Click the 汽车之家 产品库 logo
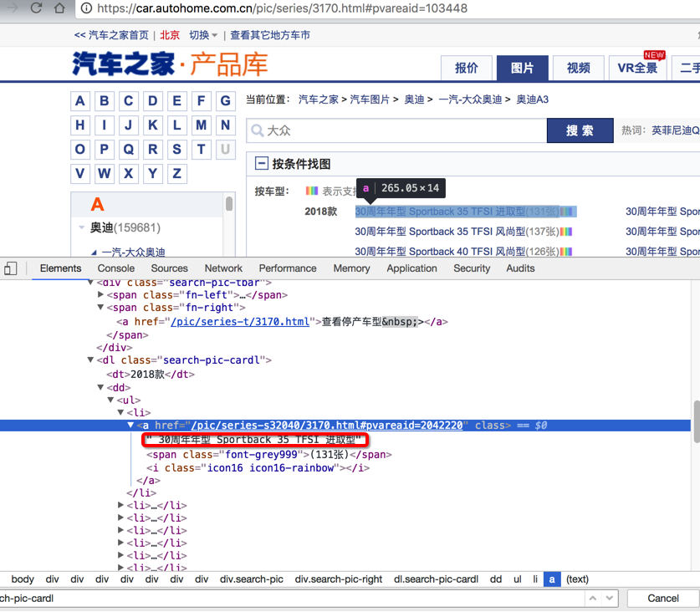This screenshot has width=700, height=612. coord(170,64)
